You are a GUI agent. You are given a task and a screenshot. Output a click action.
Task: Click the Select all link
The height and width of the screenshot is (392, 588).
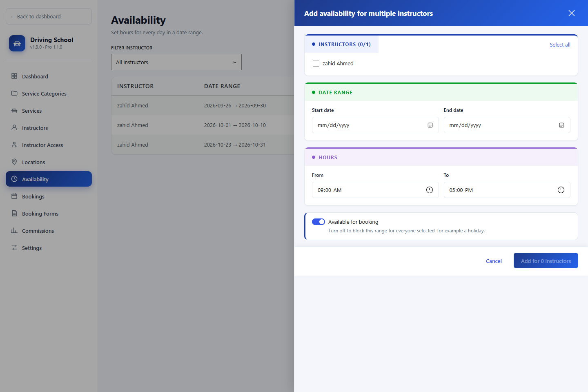tap(560, 45)
